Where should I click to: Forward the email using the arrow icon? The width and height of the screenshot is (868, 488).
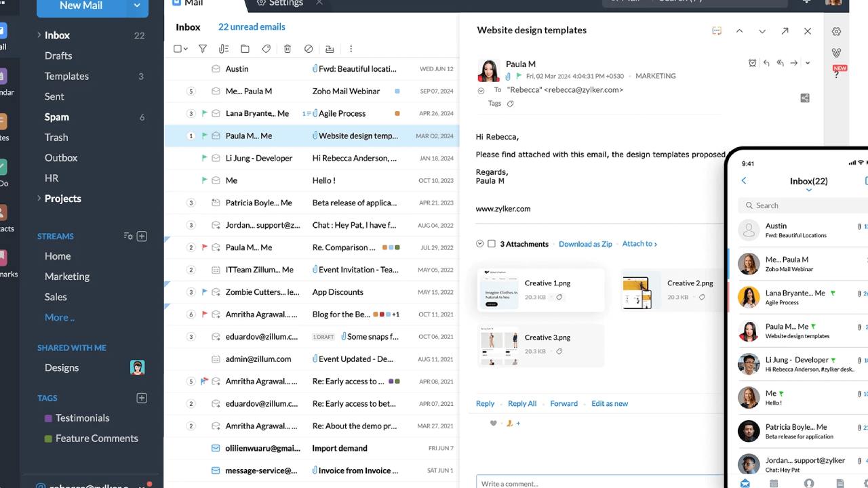click(x=793, y=62)
